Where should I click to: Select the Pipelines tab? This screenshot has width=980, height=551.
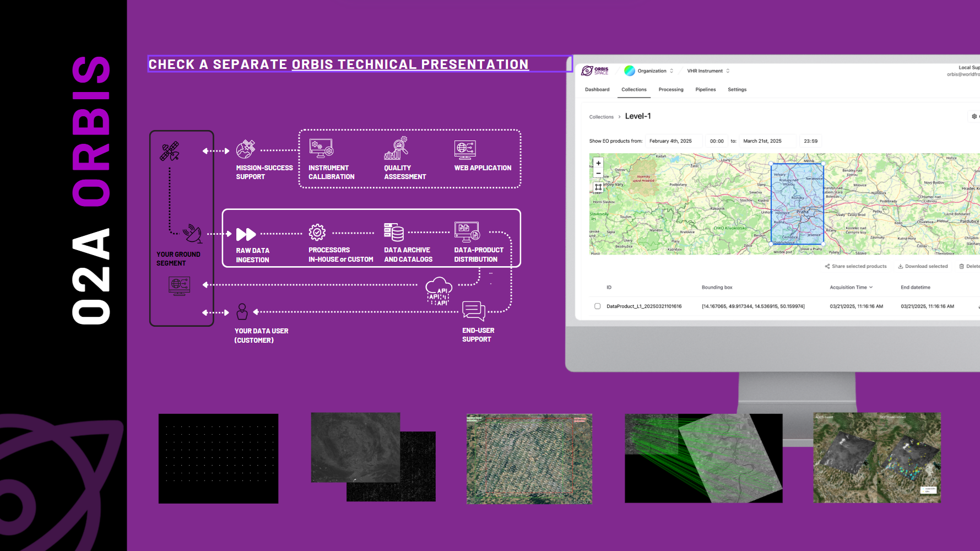706,89
